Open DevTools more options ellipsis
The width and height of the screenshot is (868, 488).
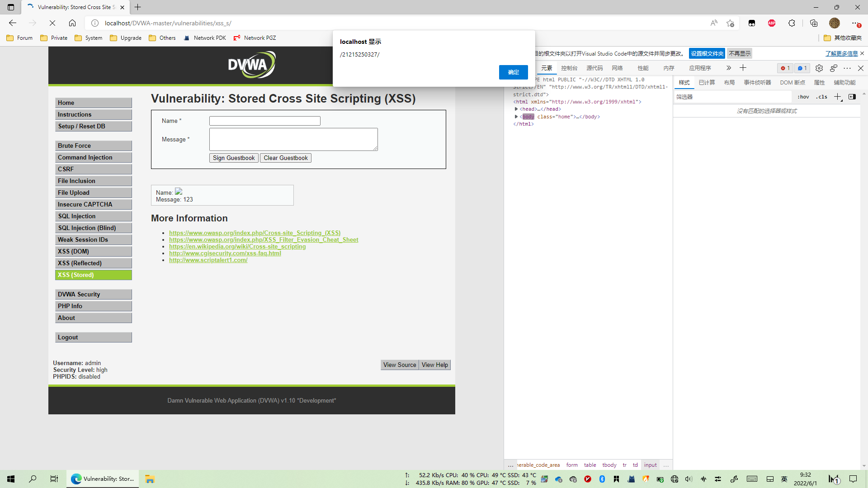(x=847, y=68)
